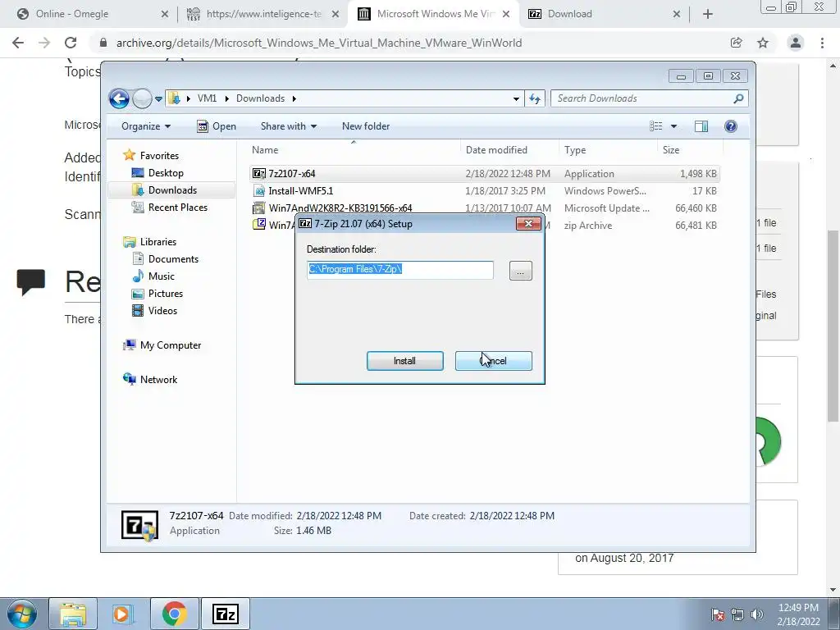Reload the archive.org page
840x630 pixels.
pos(71,43)
